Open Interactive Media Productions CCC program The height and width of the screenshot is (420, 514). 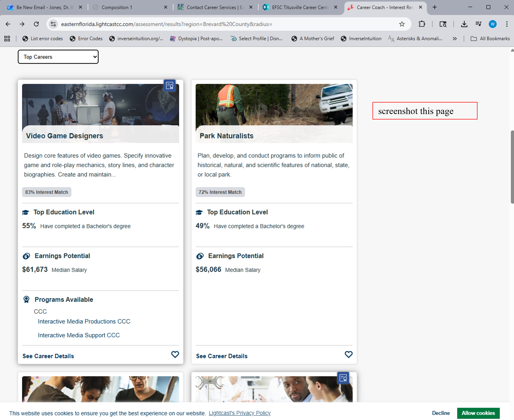(x=84, y=321)
